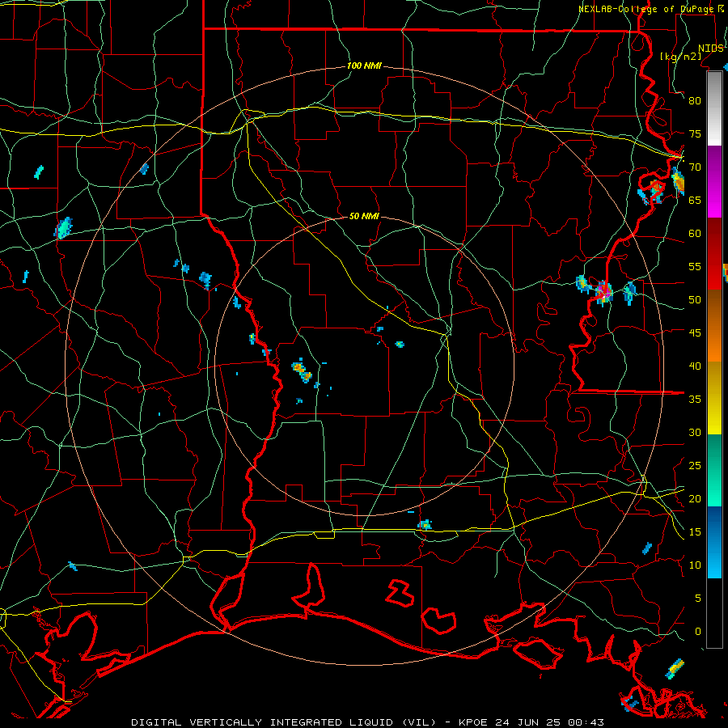Select the dark red segment of the color scale
This screenshot has height=728, width=728.
[714, 254]
